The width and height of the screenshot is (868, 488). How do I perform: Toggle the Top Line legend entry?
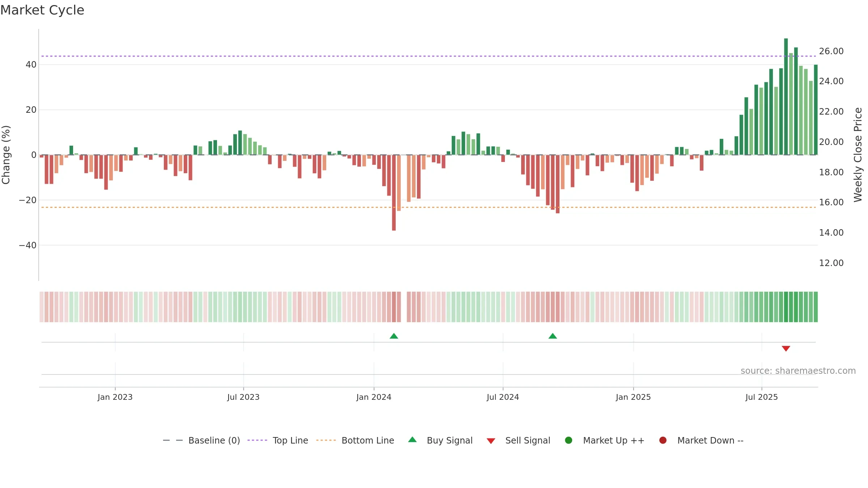pos(278,440)
